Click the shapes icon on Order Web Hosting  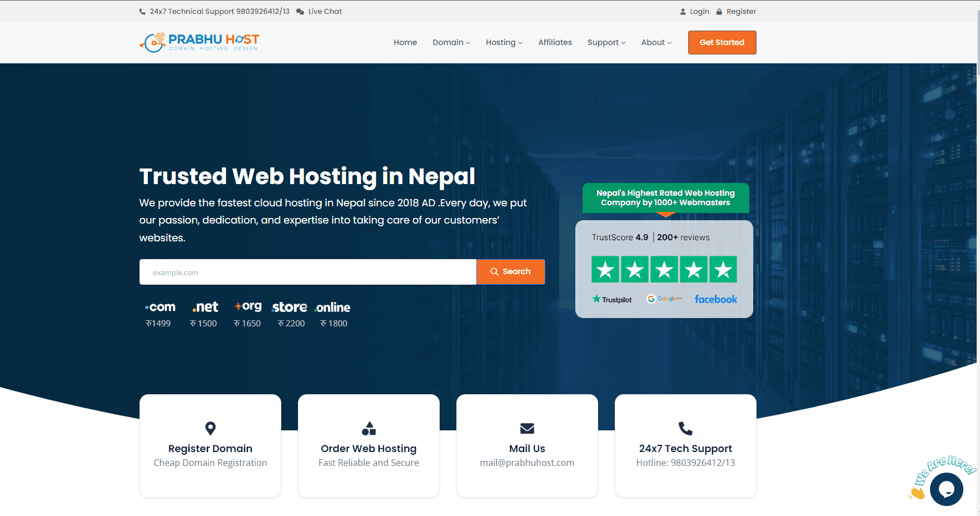[x=369, y=428]
